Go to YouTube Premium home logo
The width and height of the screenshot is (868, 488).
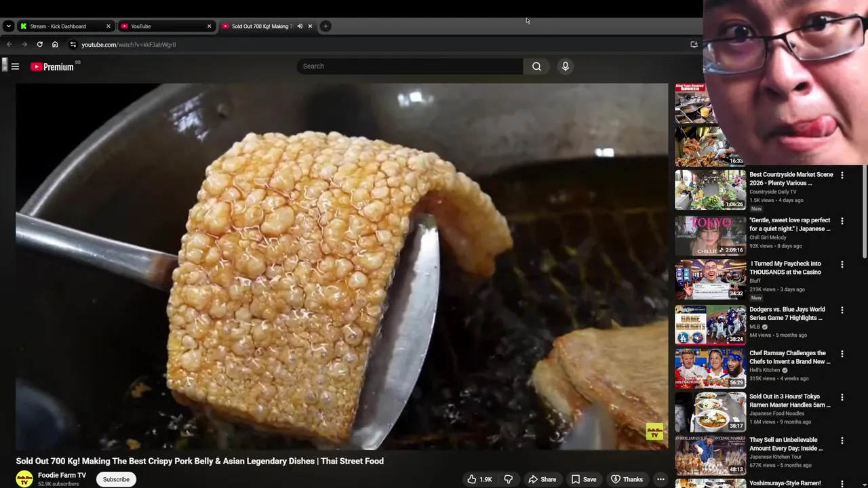(52, 66)
